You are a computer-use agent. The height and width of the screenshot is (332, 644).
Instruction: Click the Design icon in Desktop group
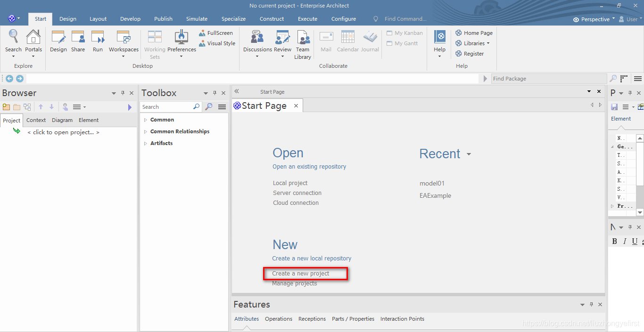[58, 41]
